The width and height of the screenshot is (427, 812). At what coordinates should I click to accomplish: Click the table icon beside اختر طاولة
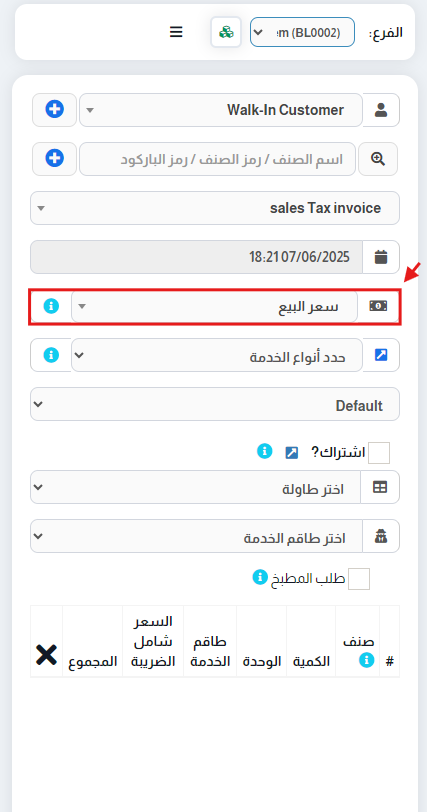tap(380, 487)
